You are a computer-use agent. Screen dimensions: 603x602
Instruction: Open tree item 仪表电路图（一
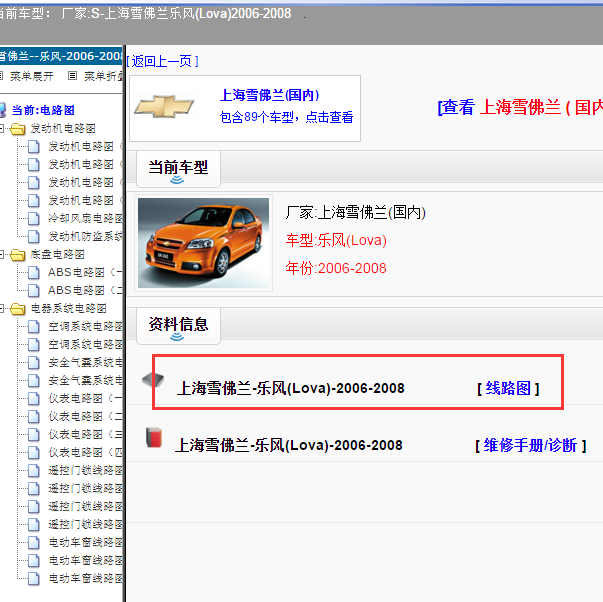click(x=85, y=398)
